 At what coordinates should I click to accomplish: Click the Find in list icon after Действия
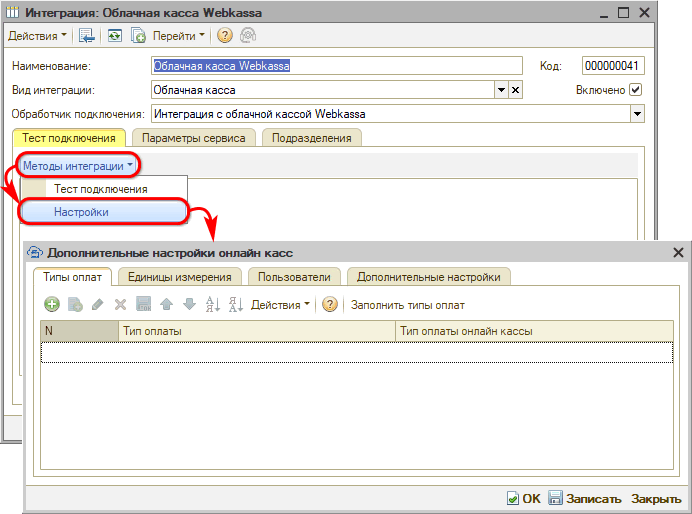[88, 36]
